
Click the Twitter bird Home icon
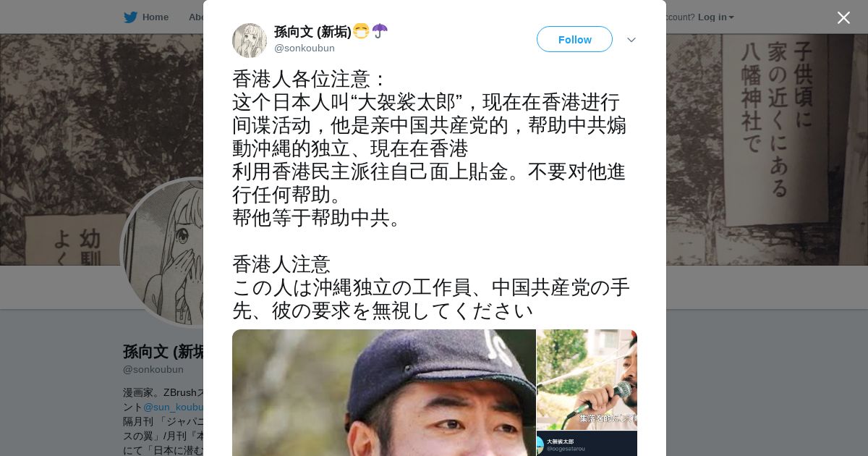(130, 17)
